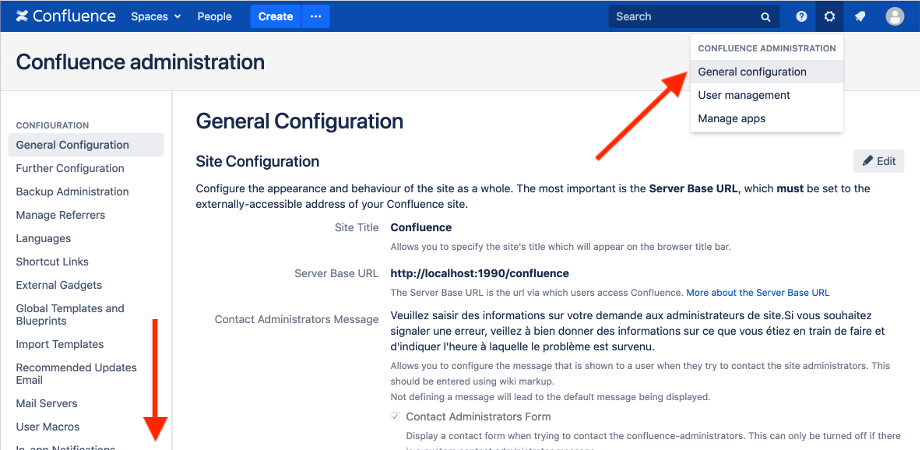Click the blue Create button
The height and width of the screenshot is (450, 920).
tap(276, 16)
